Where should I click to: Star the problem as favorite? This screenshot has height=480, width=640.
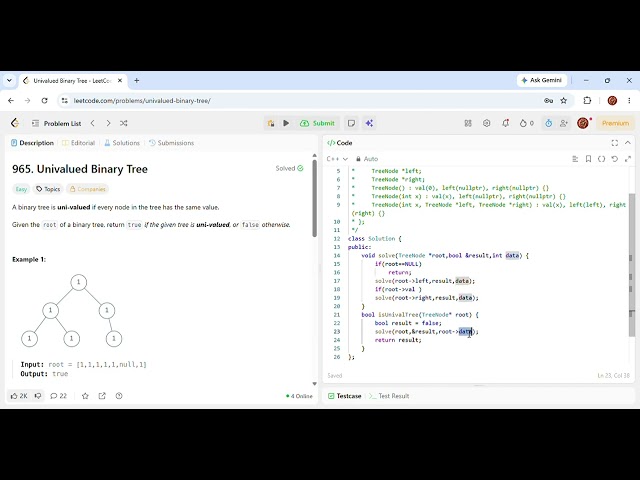(85, 396)
